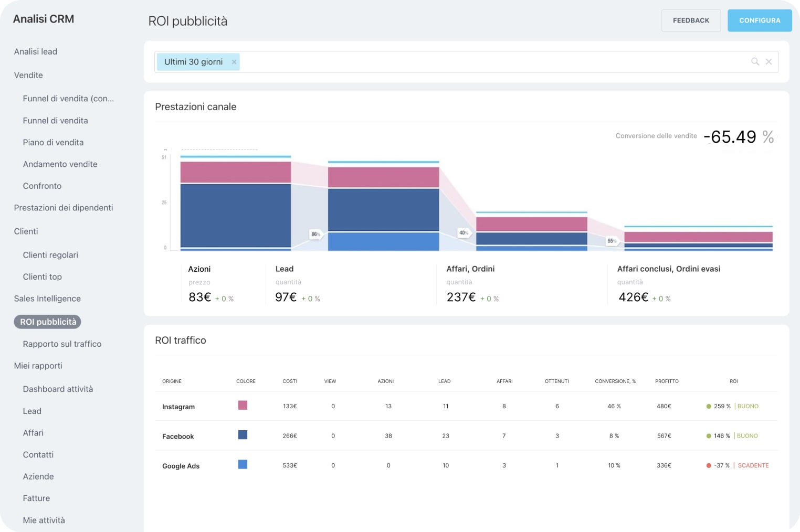
Task: Click the BUONO label on the Facebook row
Action: (747, 435)
